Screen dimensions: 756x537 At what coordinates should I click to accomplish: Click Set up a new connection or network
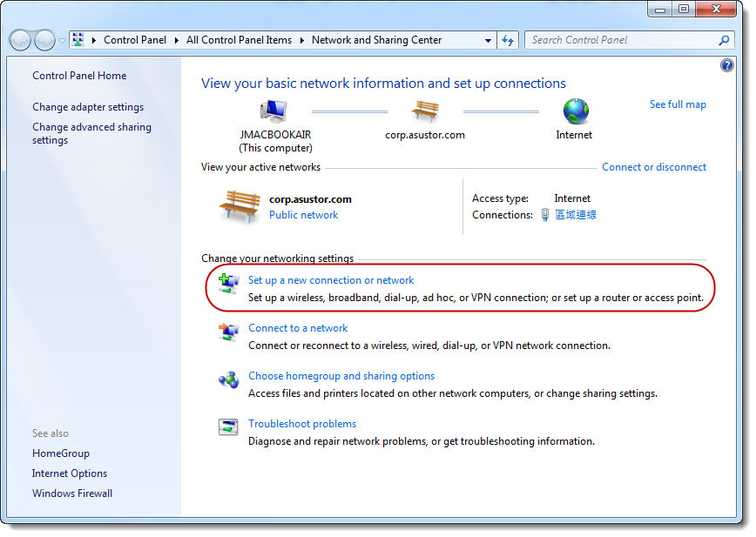tap(331, 280)
